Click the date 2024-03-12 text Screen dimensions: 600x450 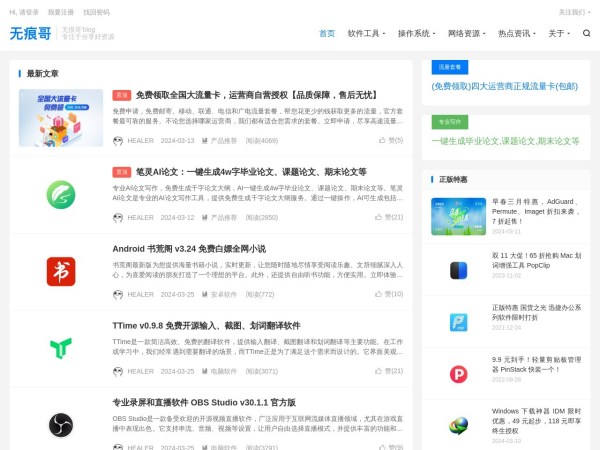click(x=177, y=218)
